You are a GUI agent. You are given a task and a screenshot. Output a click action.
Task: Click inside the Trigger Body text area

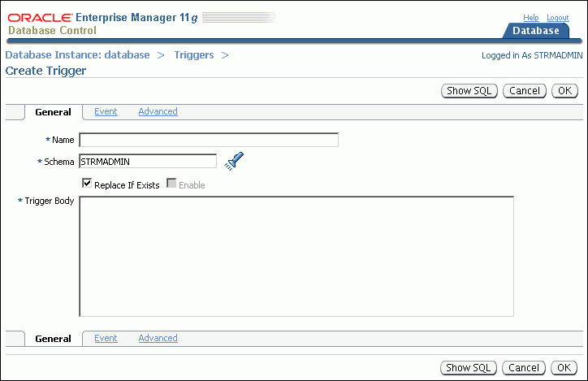click(x=296, y=257)
